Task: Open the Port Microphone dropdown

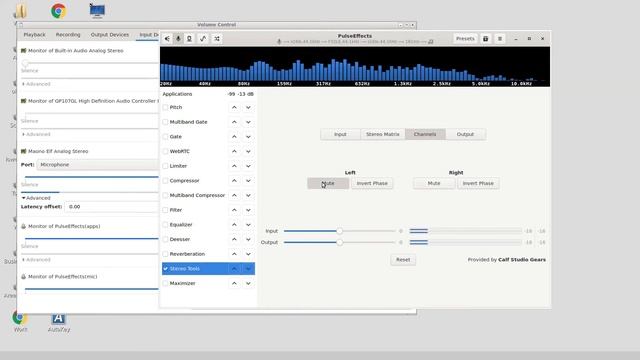Action: point(98,165)
